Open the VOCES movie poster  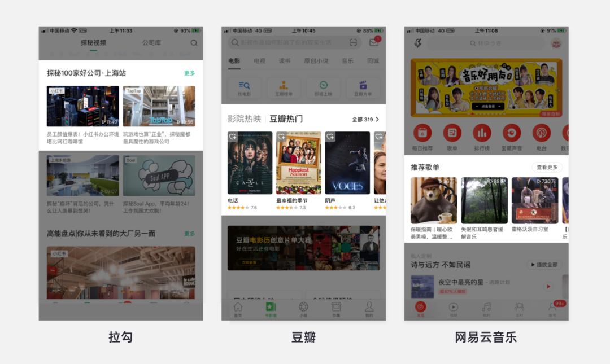(347, 163)
